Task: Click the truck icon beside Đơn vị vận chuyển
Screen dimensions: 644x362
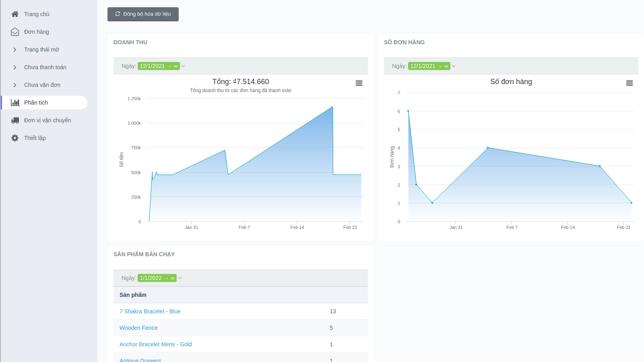Action: point(15,120)
